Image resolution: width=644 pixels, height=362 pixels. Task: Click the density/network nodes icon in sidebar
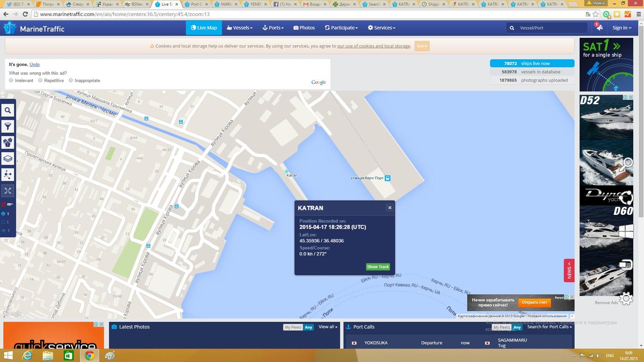coord(8,175)
